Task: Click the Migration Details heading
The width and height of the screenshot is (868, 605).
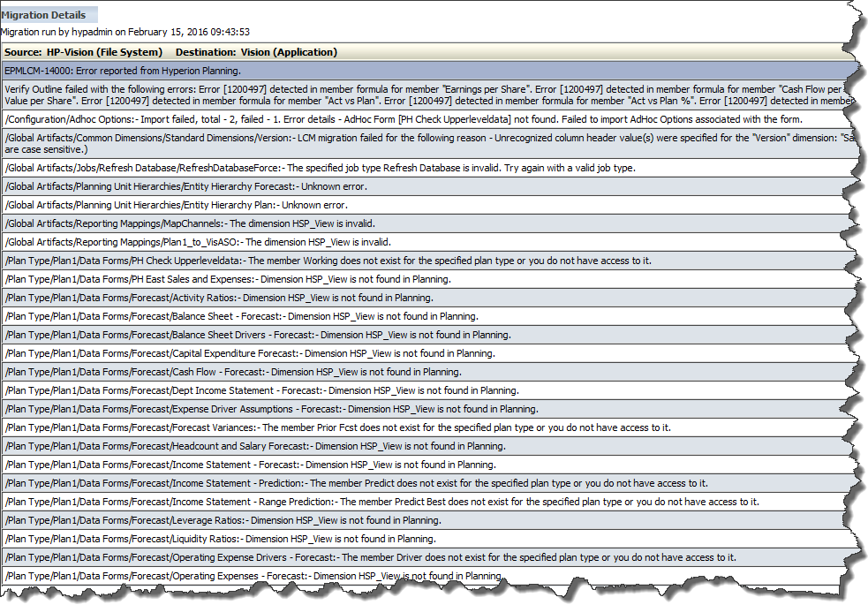Action: 44,15
